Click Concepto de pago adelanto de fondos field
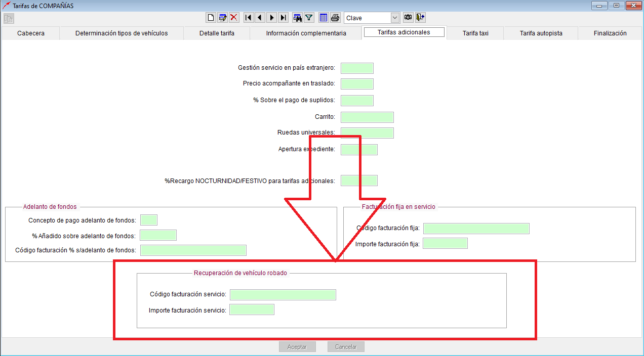 pyautogui.click(x=148, y=220)
